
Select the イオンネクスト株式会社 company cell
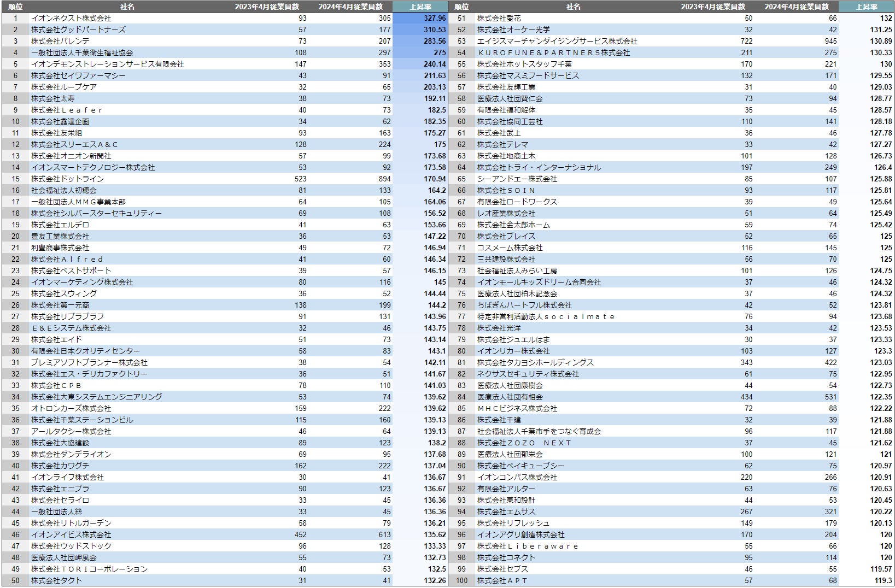coord(71,18)
